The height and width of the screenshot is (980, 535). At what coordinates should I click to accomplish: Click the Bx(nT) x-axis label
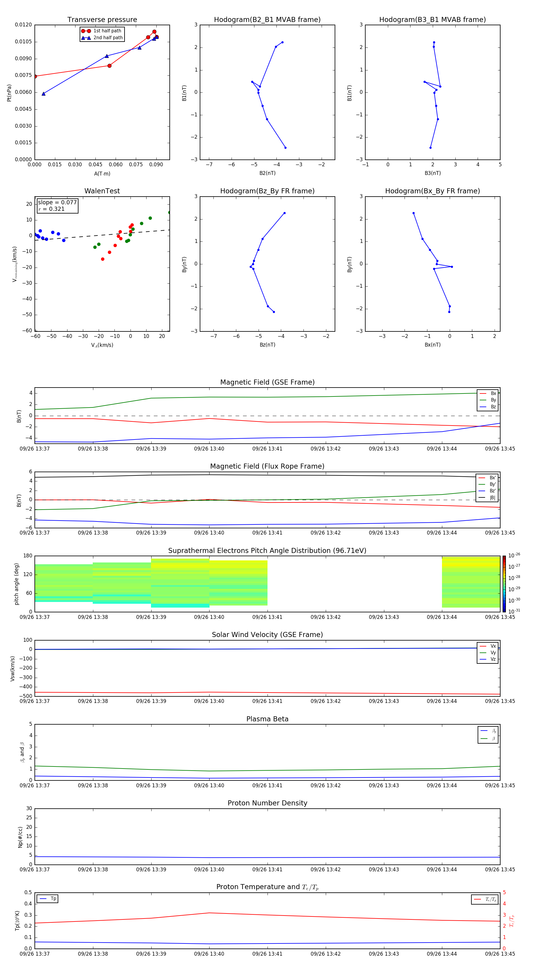tap(432, 345)
